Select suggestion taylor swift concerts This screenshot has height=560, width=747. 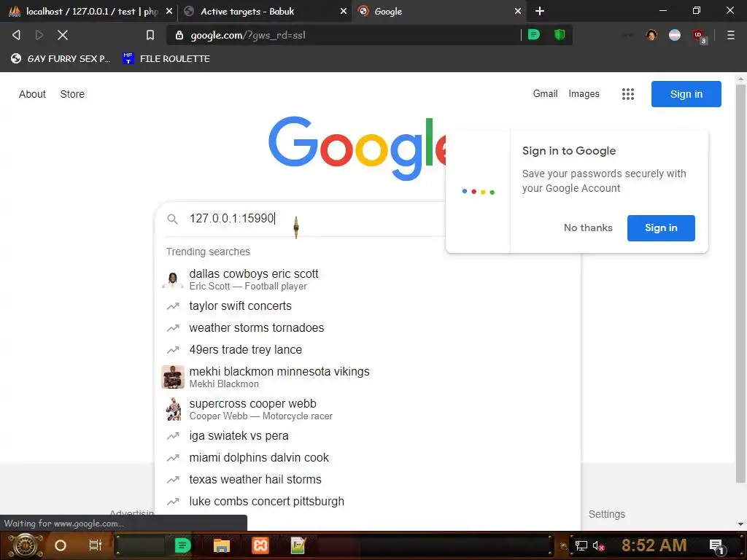368,306
